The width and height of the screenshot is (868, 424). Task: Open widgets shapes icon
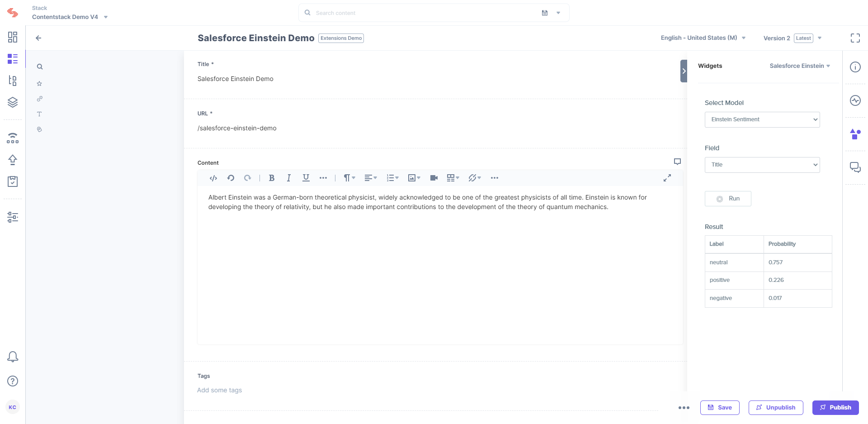coord(855,134)
